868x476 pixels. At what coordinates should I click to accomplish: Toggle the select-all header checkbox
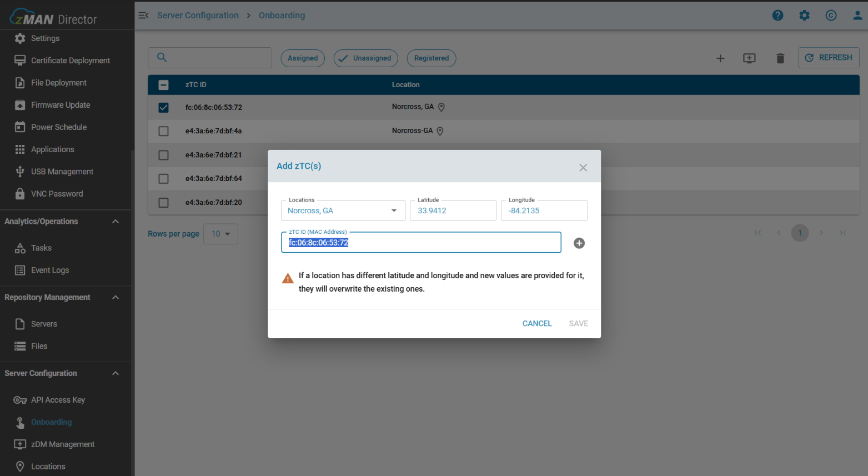163,85
